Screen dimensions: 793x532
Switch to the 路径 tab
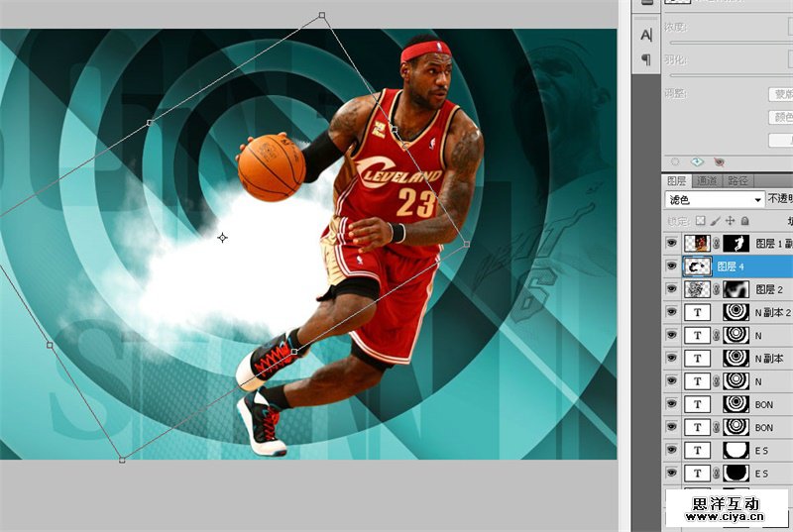737,181
